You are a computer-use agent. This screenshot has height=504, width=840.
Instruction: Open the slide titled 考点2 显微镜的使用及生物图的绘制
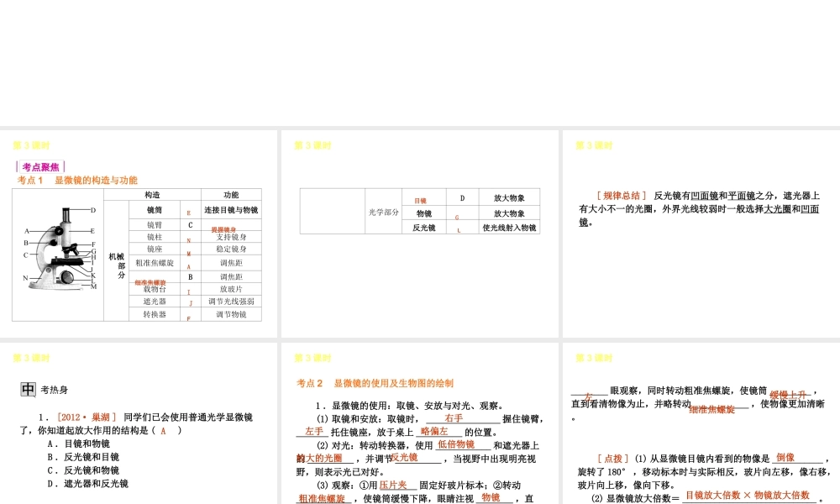point(419,423)
